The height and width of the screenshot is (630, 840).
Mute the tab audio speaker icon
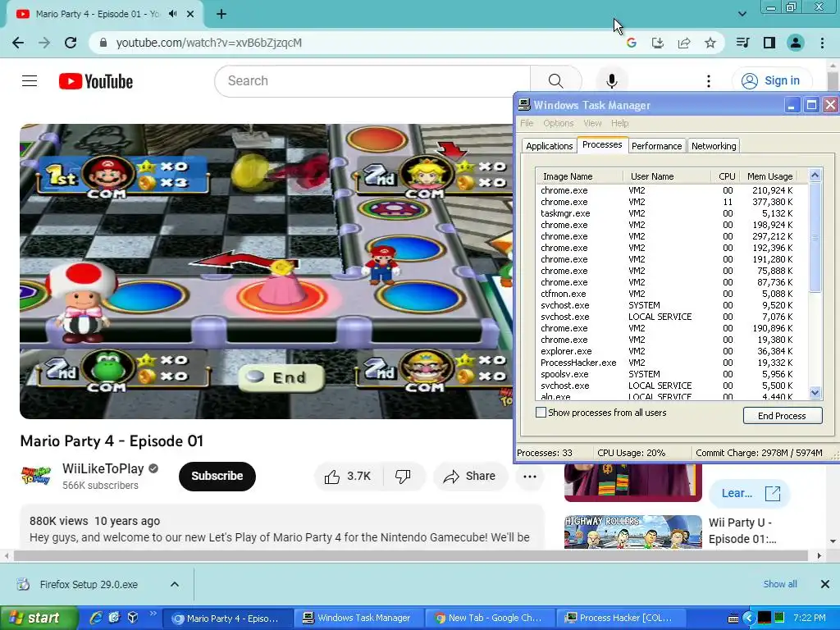point(172,14)
